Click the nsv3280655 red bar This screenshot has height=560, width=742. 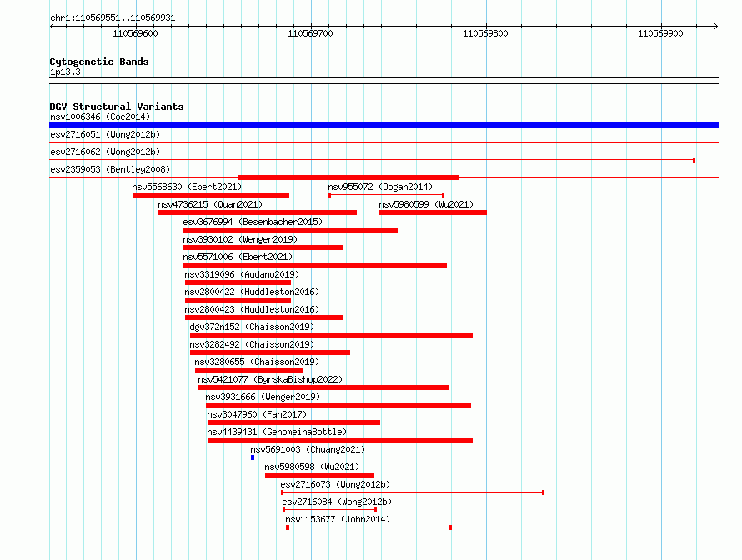(249, 370)
